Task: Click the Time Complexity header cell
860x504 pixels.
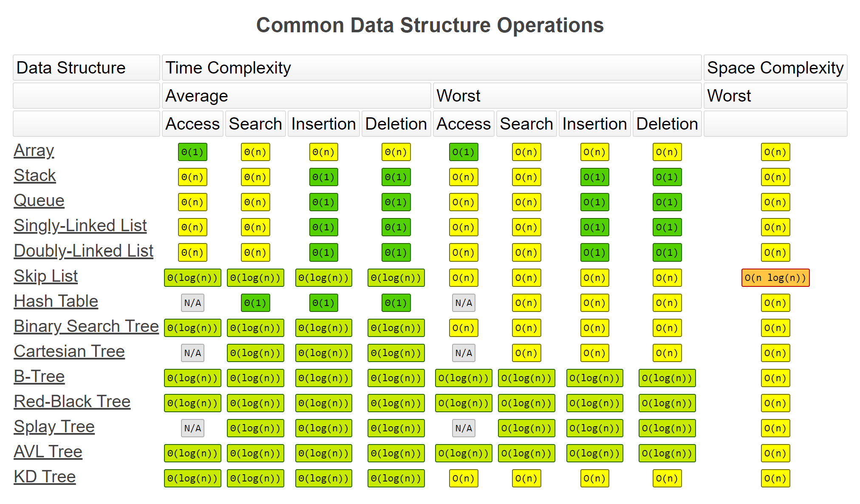Action: [431, 68]
